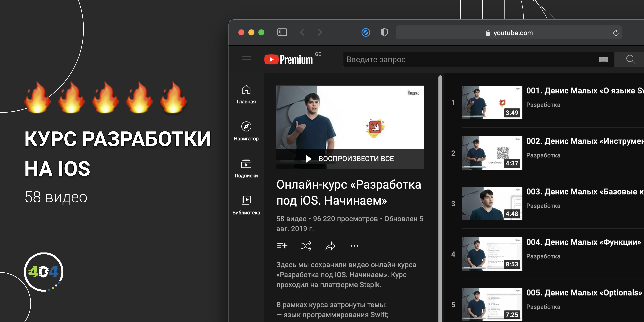Open the three-dot more options menu

tap(354, 246)
